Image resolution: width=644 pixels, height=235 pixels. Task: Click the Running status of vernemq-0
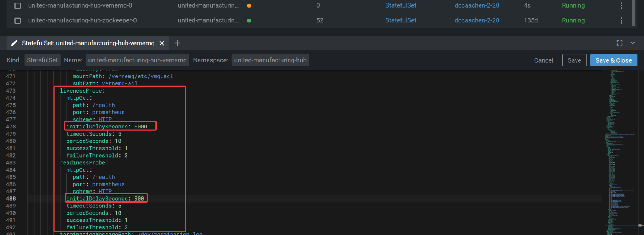tap(573, 5)
